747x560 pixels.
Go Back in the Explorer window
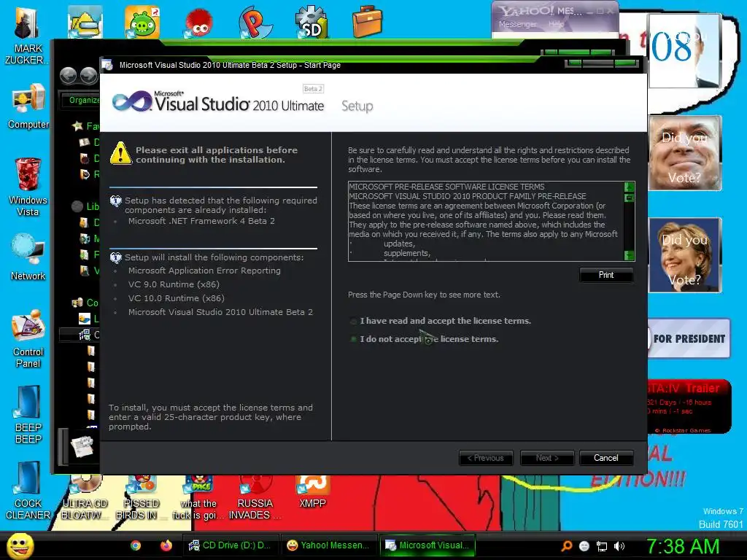[68, 76]
